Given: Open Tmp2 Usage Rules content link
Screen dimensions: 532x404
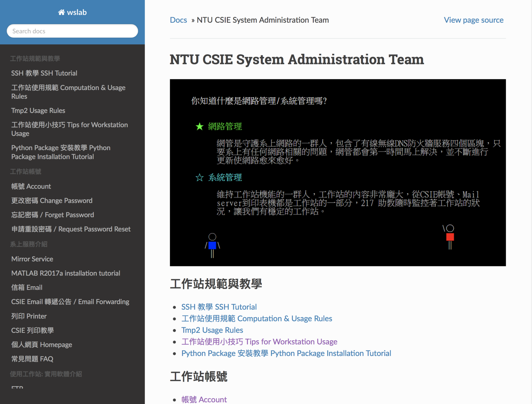Looking at the screenshot, I should (212, 330).
